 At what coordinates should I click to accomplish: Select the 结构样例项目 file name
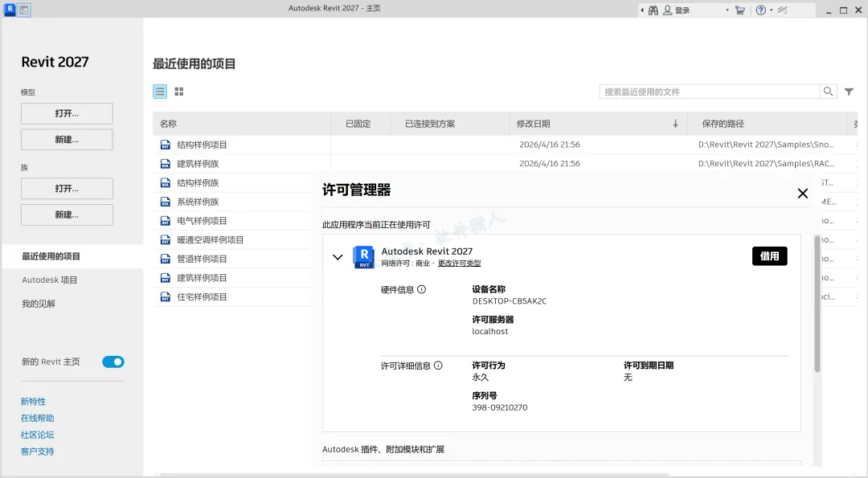tap(202, 145)
